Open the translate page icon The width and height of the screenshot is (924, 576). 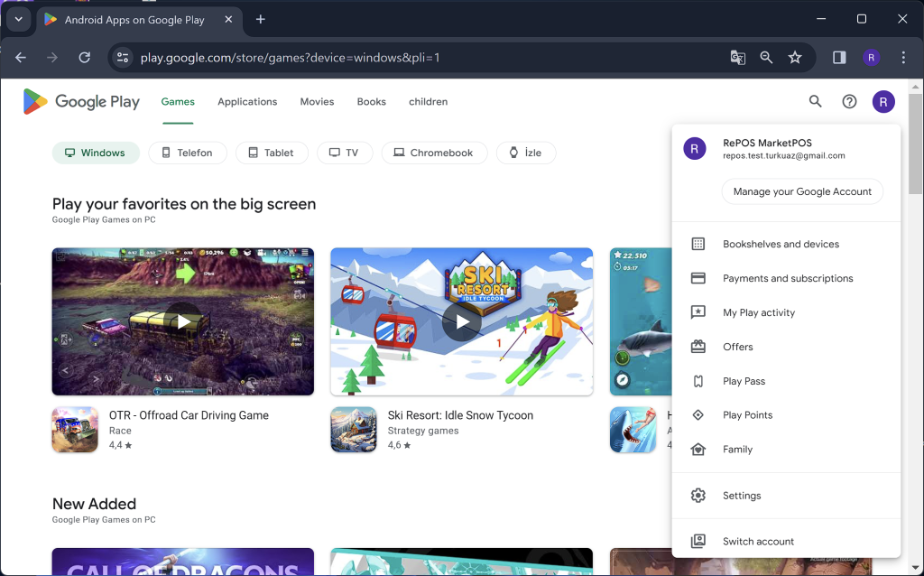(738, 57)
